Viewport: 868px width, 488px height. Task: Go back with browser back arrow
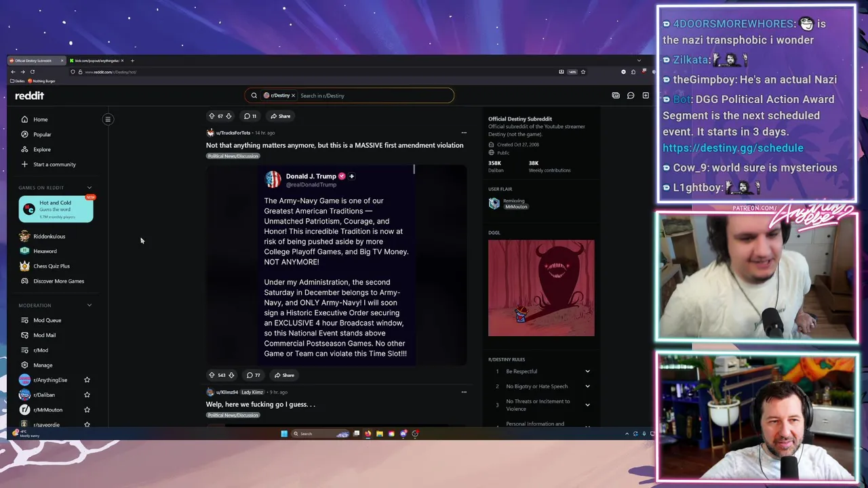point(13,72)
